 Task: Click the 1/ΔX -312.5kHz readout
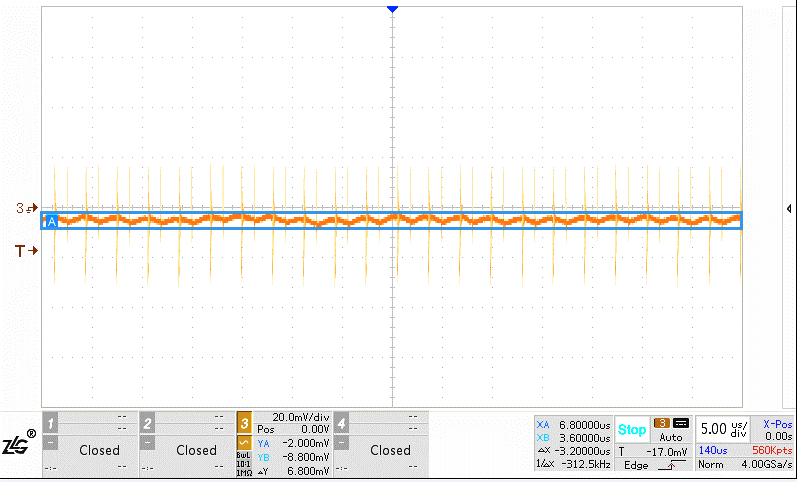pos(573,464)
